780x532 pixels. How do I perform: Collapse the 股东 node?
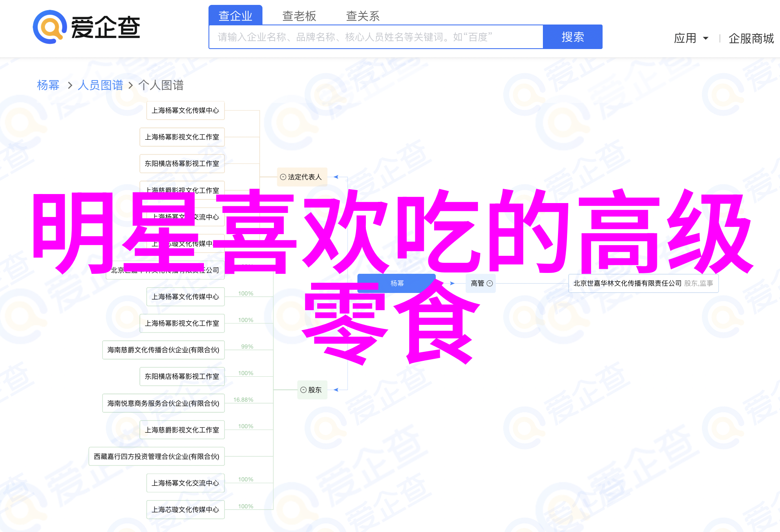(303, 390)
